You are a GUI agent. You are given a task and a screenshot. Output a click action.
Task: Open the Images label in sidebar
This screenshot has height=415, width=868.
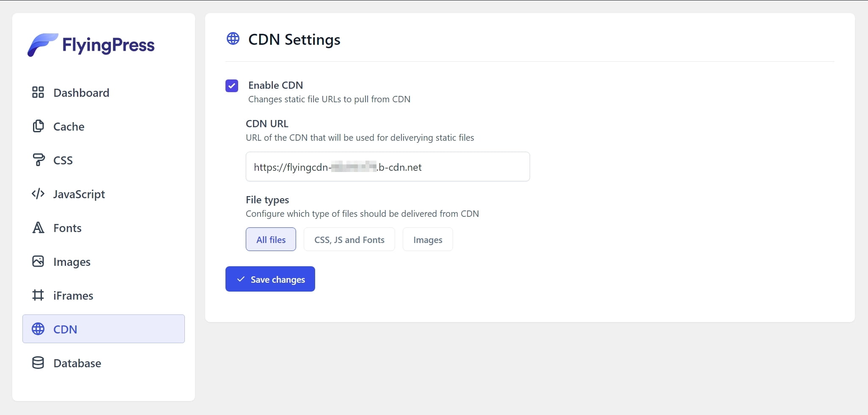point(72,262)
